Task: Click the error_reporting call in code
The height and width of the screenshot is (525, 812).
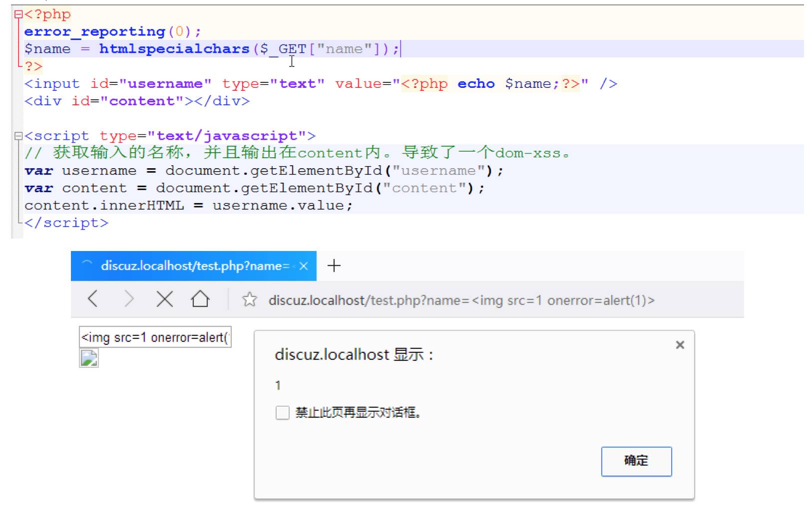Action: click(x=112, y=32)
